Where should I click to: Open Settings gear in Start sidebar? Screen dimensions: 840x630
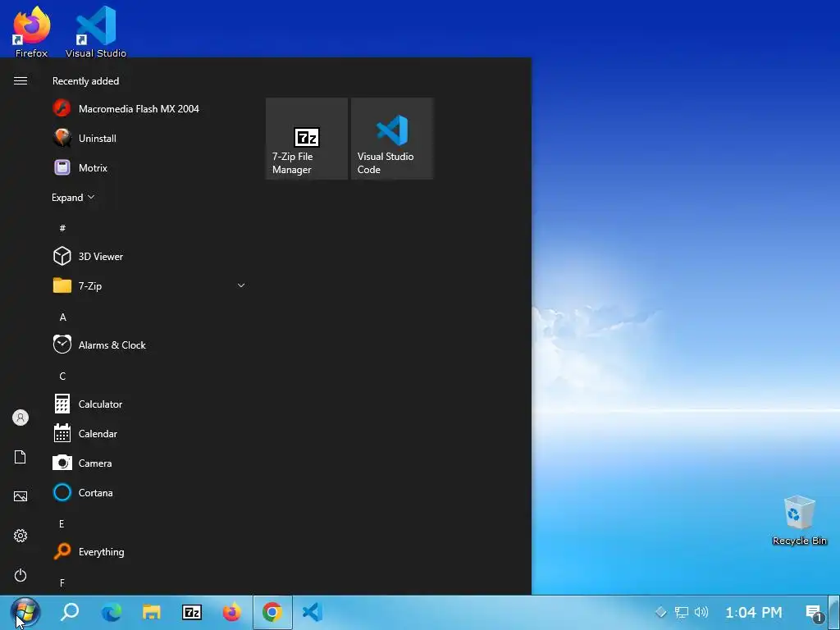(21, 536)
